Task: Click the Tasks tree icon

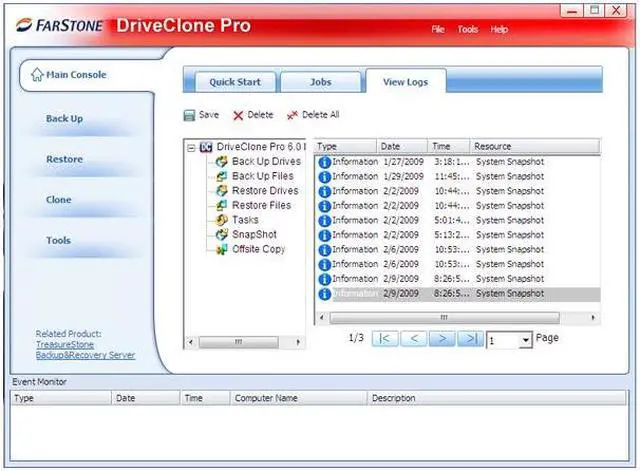Action: click(222, 220)
